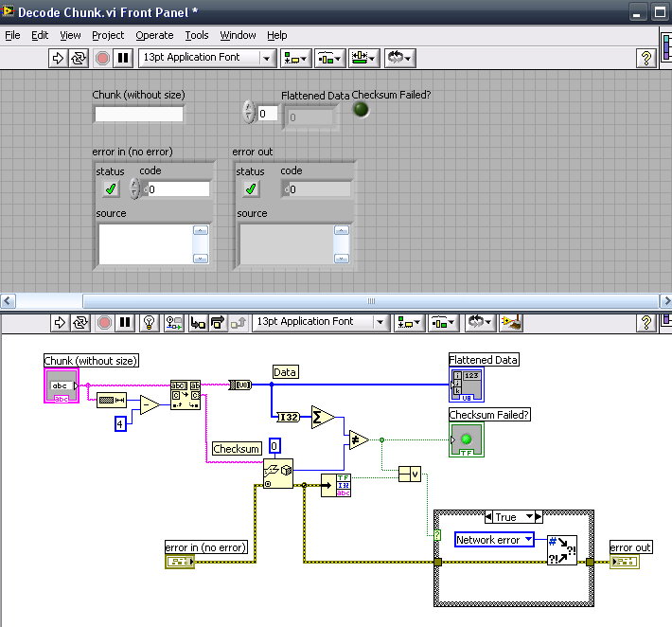Toggle Highlight Execution light bulb

pyautogui.click(x=149, y=322)
